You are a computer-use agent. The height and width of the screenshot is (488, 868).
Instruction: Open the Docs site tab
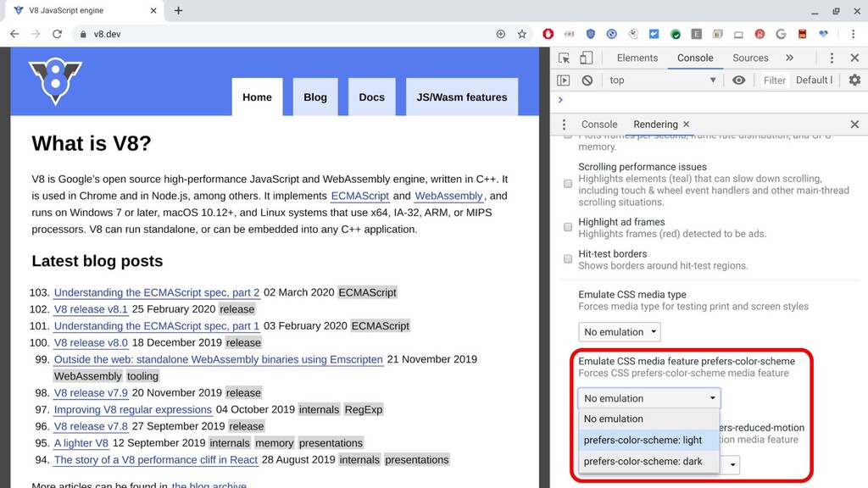coord(371,97)
